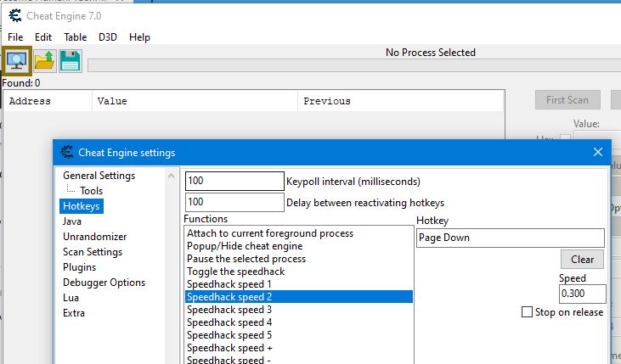The width and height of the screenshot is (621, 364).
Task: Select Pause the selected process function
Action: point(299,259)
